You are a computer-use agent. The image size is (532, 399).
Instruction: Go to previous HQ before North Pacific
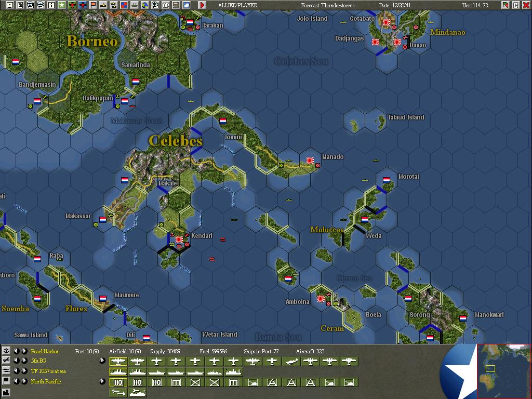pyautogui.click(x=16, y=381)
